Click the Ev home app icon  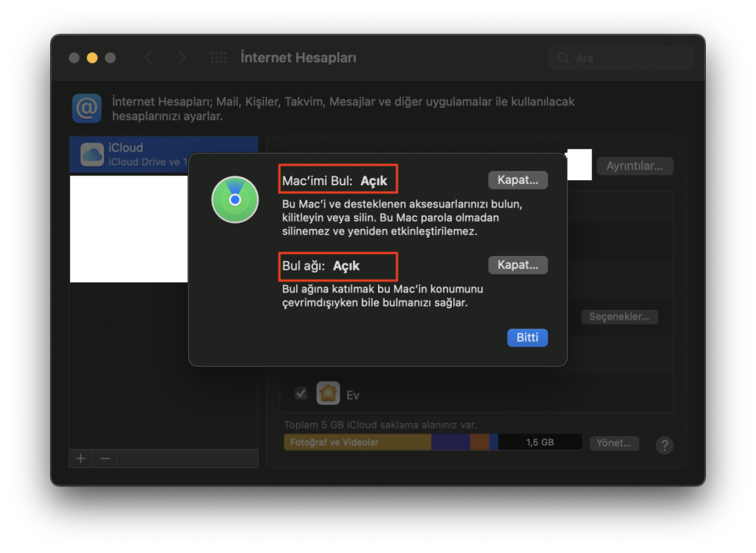328,394
